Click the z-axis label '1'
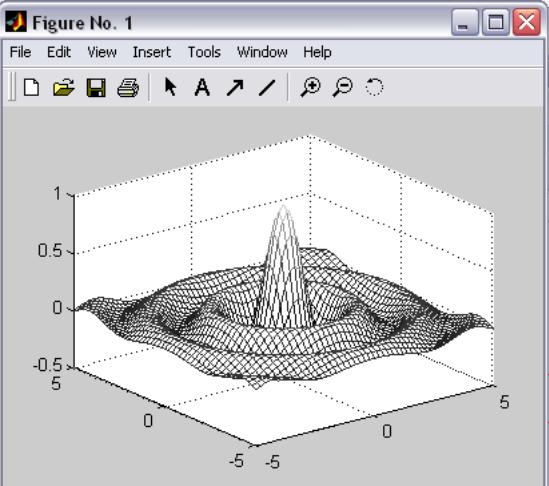This screenshot has height=486, width=549. click(57, 193)
